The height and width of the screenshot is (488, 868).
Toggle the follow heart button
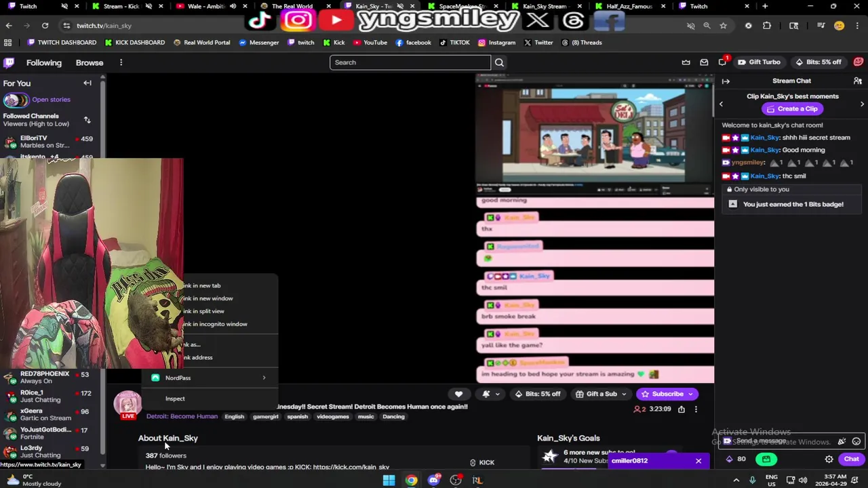pos(458,394)
